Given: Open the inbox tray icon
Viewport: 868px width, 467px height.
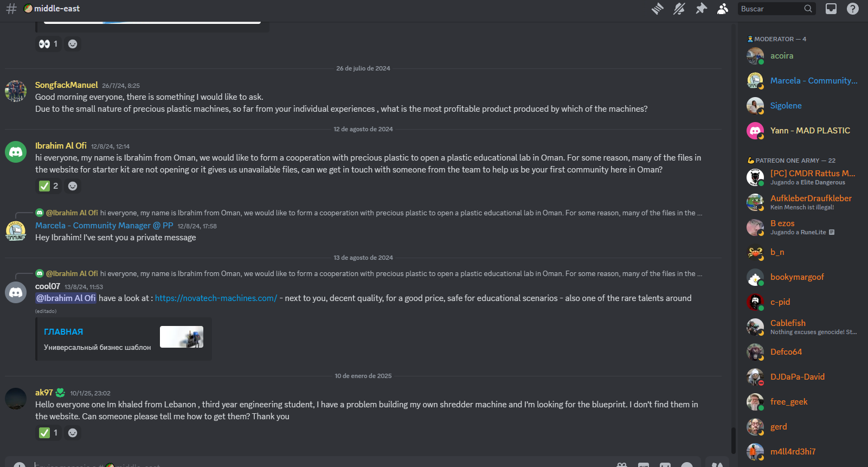Looking at the screenshot, I should point(831,9).
